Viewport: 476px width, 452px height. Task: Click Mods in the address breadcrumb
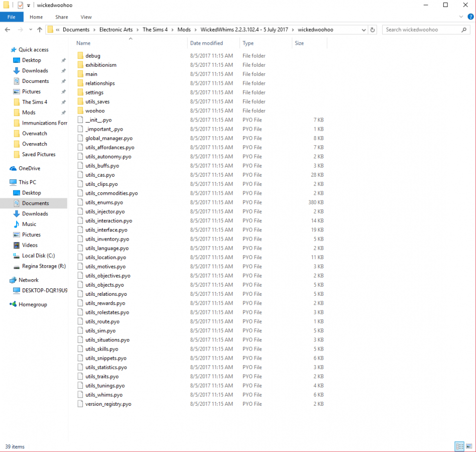[184, 30]
